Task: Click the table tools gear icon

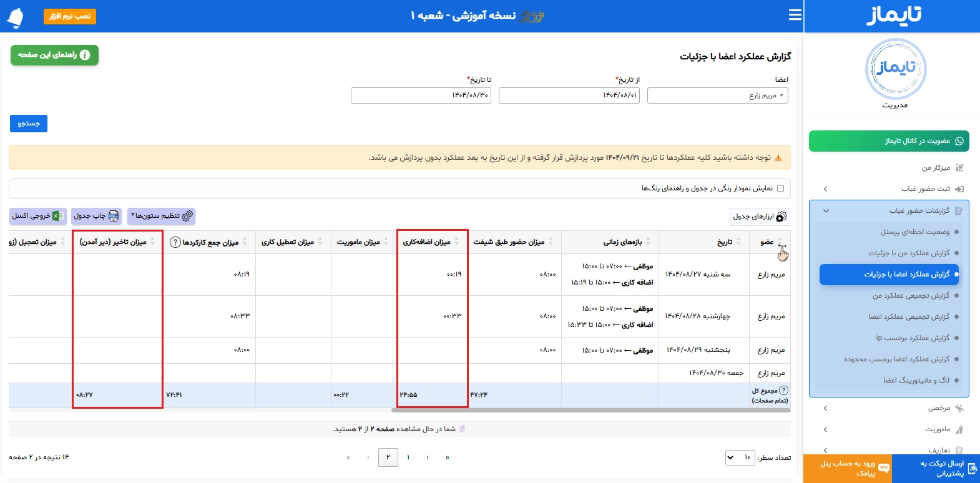Action: pos(781,217)
